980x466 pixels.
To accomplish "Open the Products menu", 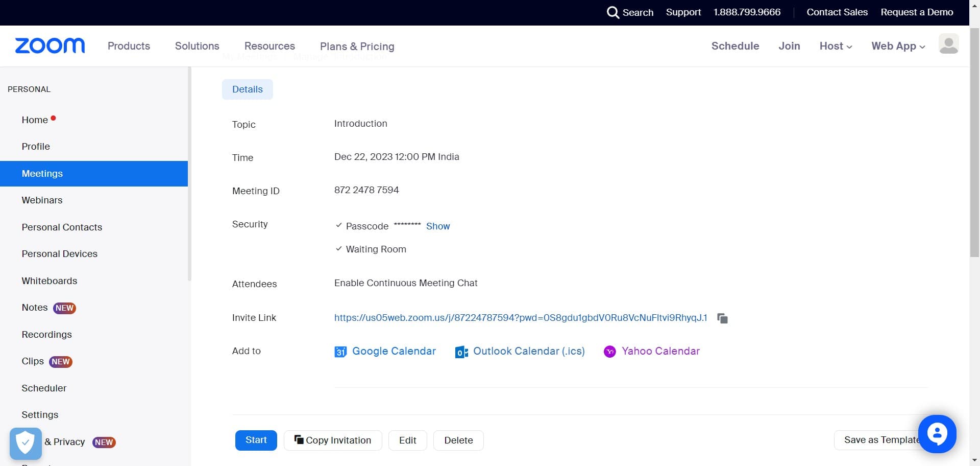I will click(128, 46).
